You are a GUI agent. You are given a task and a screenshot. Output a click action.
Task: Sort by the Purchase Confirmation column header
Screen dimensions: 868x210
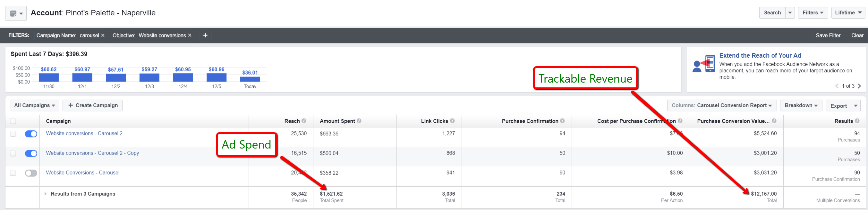(x=530, y=121)
